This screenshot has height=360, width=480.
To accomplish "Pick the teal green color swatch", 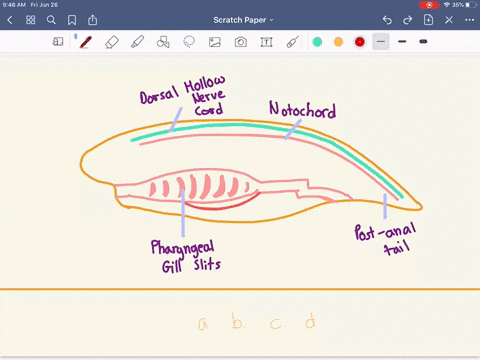I will coord(317,42).
